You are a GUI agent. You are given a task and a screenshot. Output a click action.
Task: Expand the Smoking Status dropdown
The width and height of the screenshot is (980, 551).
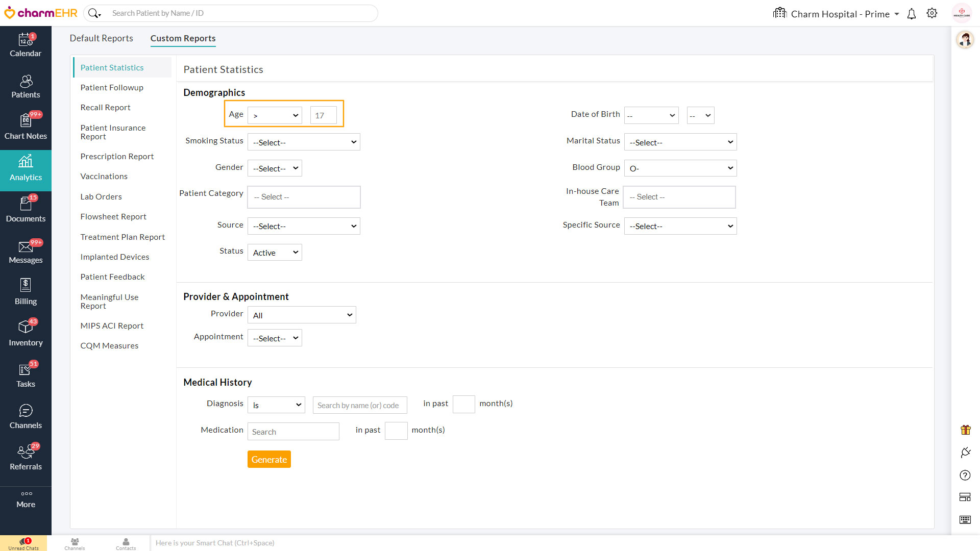click(x=304, y=142)
